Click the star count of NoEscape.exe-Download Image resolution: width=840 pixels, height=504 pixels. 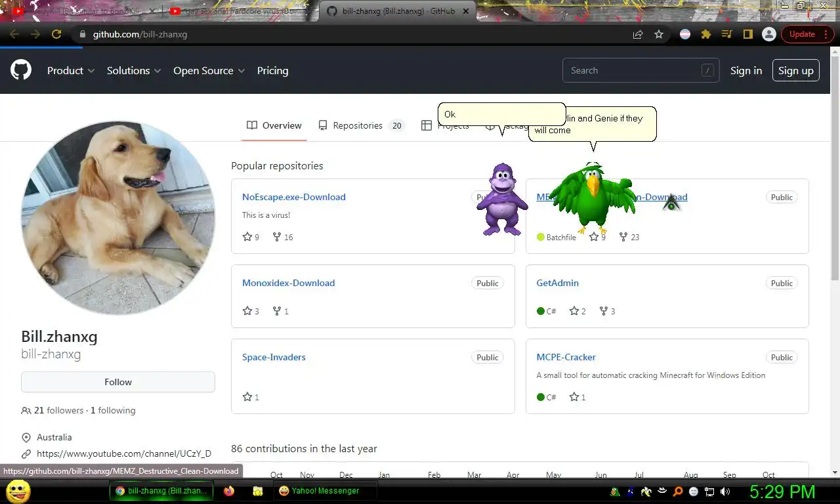point(251,237)
